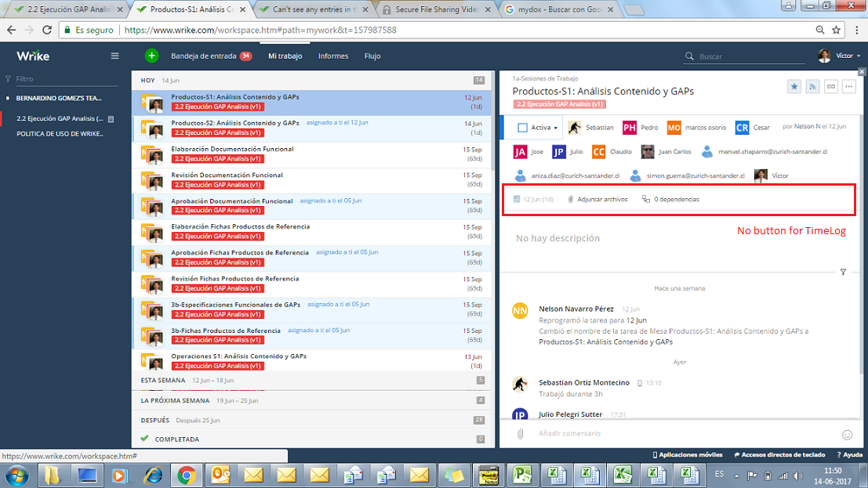Click the MO avatar for marcos osorio
Screen dimensions: 868x488
(x=674, y=128)
